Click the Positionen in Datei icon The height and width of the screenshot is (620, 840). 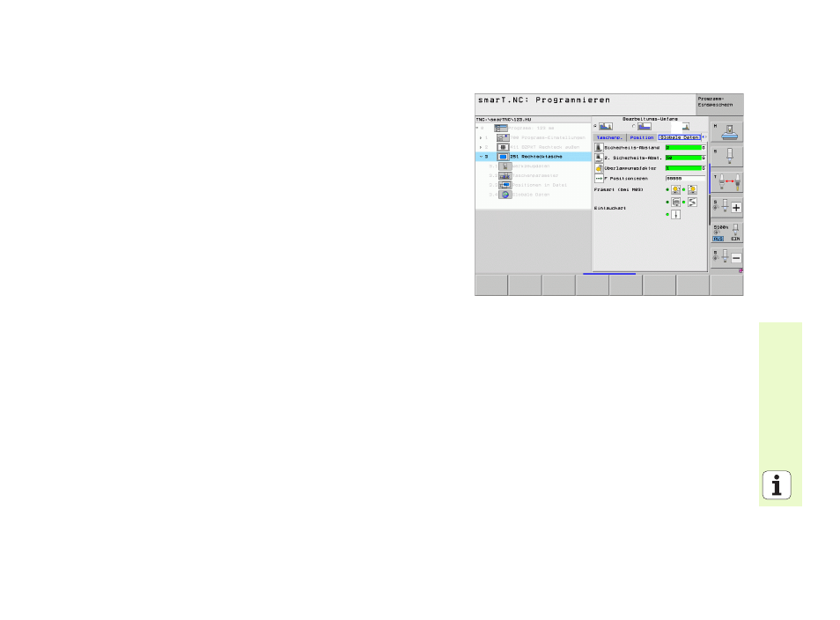coord(505,185)
